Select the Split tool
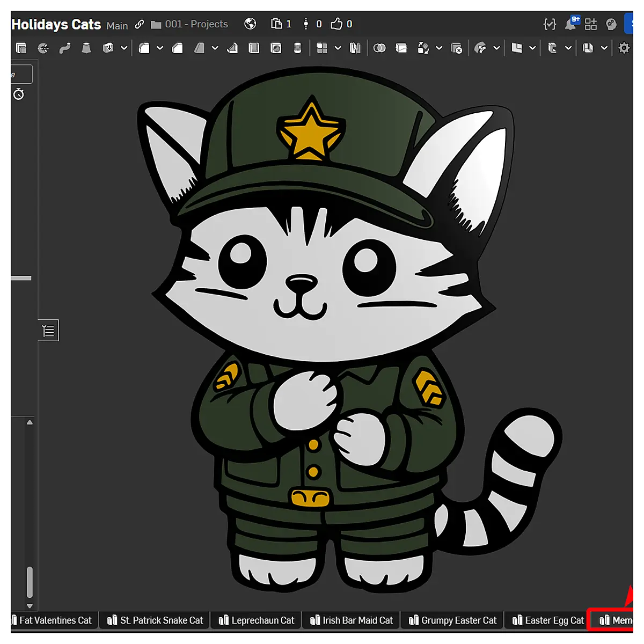 [401, 48]
